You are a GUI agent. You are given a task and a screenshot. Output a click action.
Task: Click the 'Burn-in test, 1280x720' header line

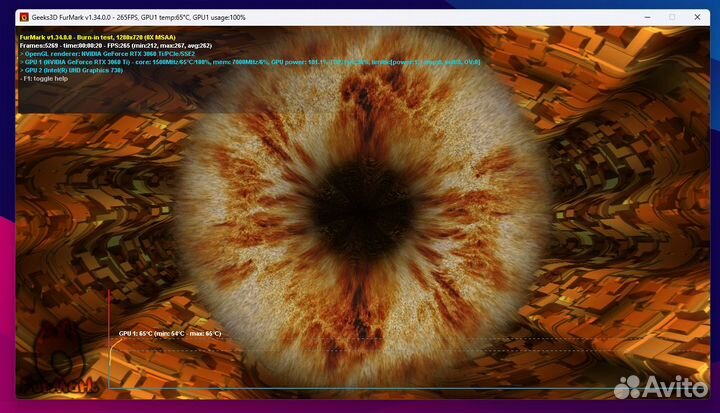[98, 36]
